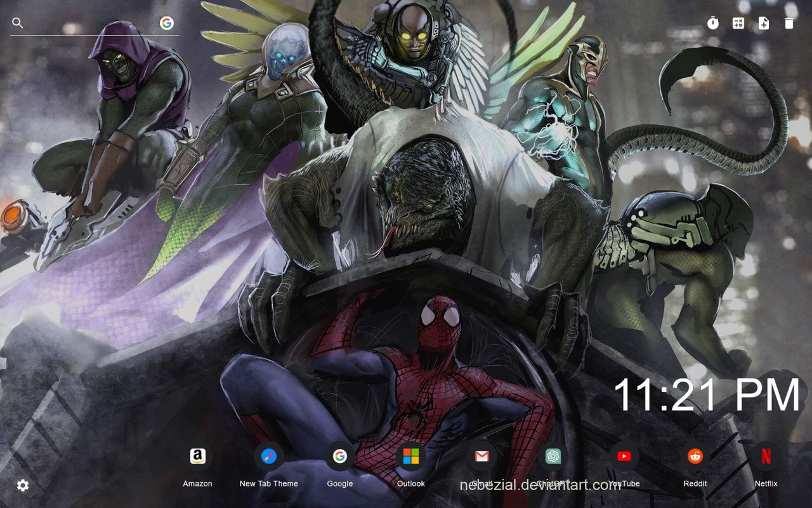The width and height of the screenshot is (812, 508).
Task: Click the Google search engine icon
Action: (x=167, y=23)
